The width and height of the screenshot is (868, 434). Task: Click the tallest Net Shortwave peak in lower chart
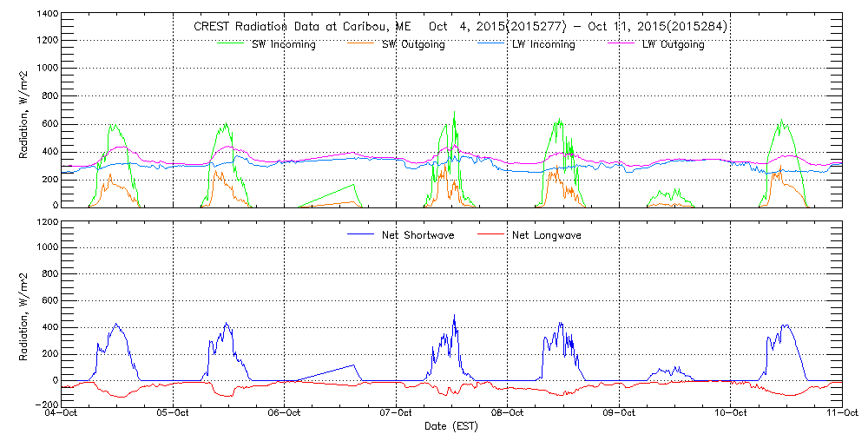click(454, 317)
